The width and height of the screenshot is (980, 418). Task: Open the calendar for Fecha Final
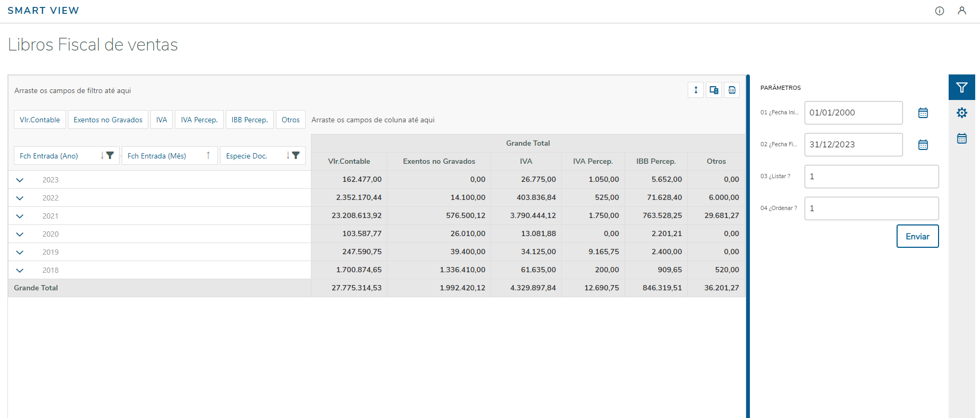tap(923, 145)
